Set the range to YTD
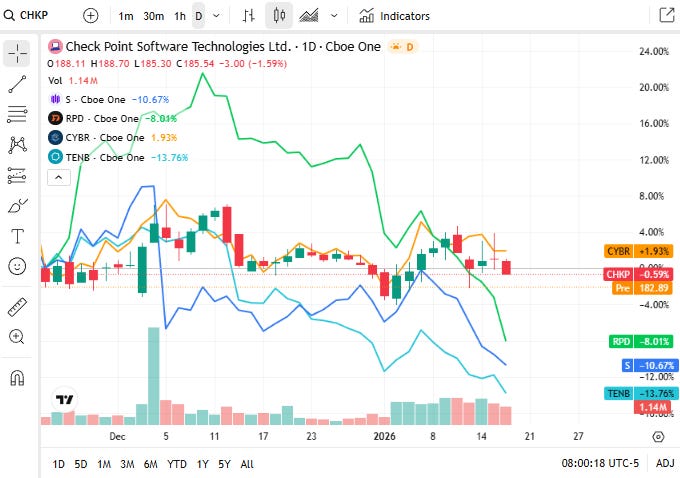The image size is (680, 478). click(x=177, y=464)
